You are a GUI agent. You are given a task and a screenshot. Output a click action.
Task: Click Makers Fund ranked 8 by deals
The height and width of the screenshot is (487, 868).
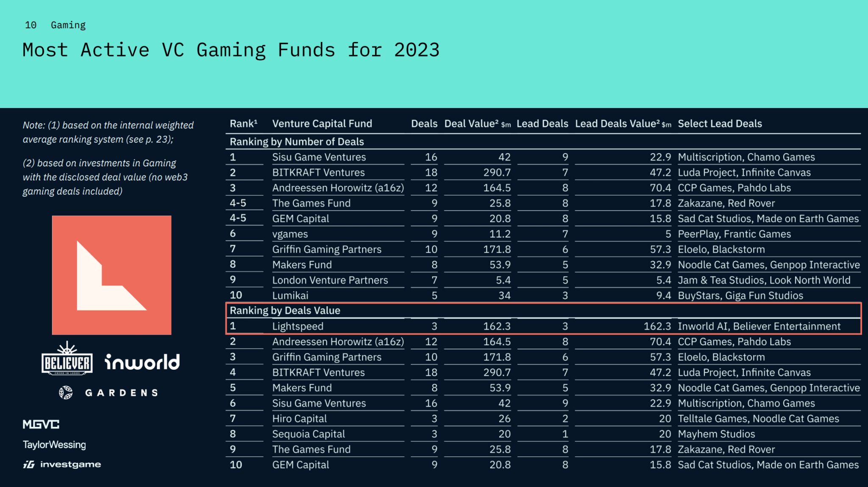click(302, 265)
